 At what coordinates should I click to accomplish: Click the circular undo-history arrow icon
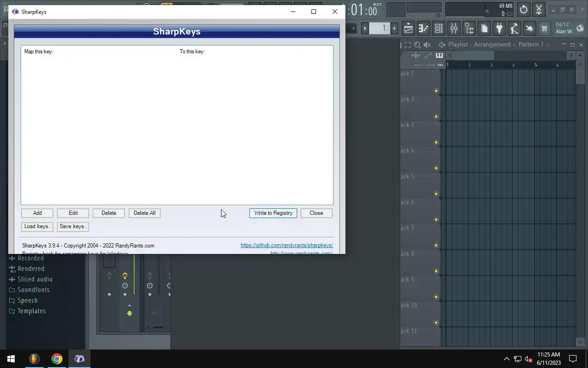pyautogui.click(x=524, y=9)
